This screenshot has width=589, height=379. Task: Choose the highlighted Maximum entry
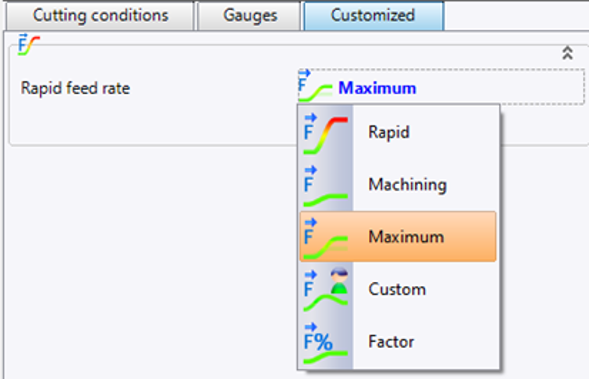pos(398,237)
